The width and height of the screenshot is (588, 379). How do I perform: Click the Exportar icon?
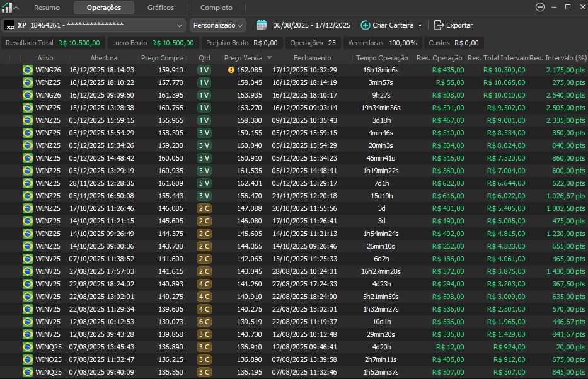pos(439,25)
